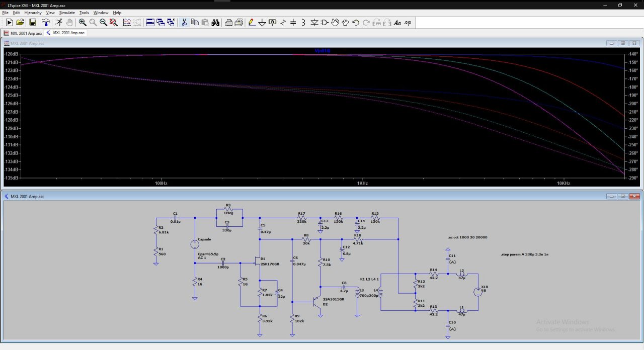Image resolution: width=644 pixels, height=350 pixels.
Task: Create a new schematic from toolbar
Action: point(9,23)
